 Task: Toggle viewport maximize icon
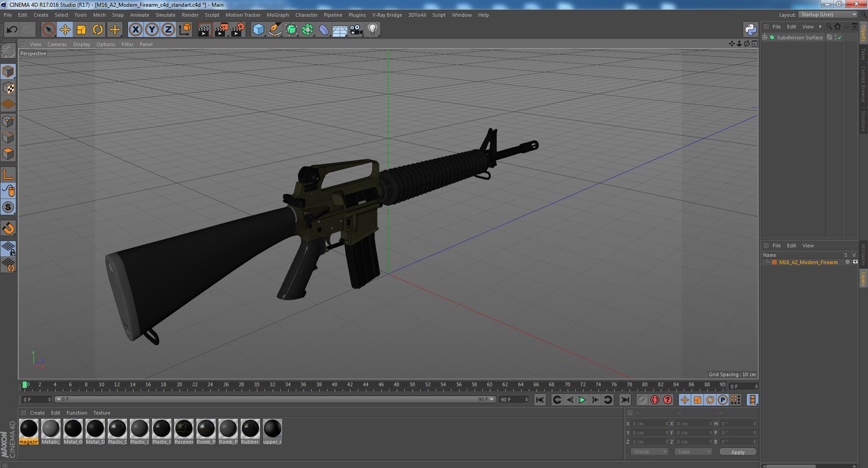coord(754,44)
